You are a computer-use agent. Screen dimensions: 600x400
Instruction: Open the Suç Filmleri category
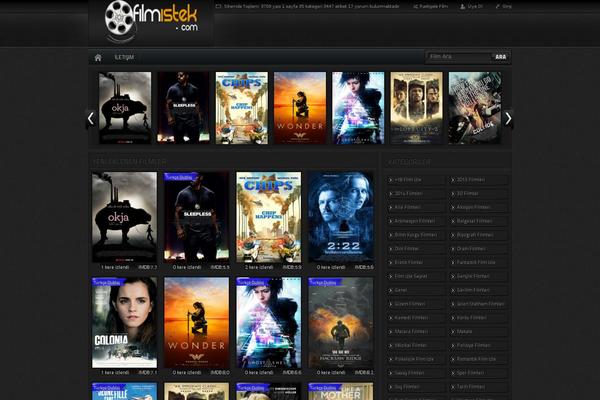[x=416, y=387]
